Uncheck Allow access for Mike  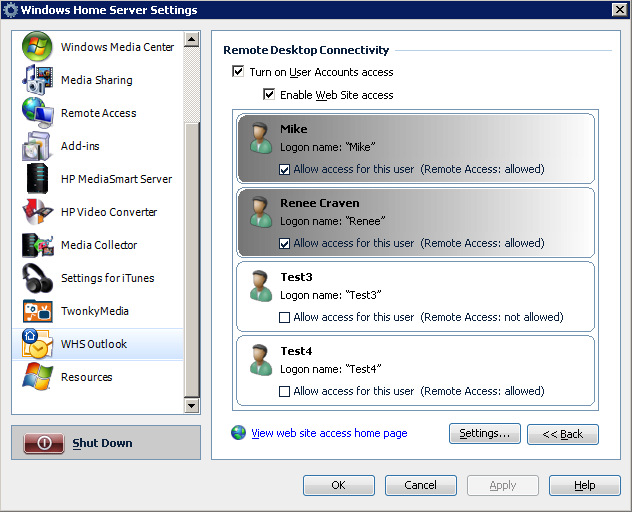click(x=284, y=169)
